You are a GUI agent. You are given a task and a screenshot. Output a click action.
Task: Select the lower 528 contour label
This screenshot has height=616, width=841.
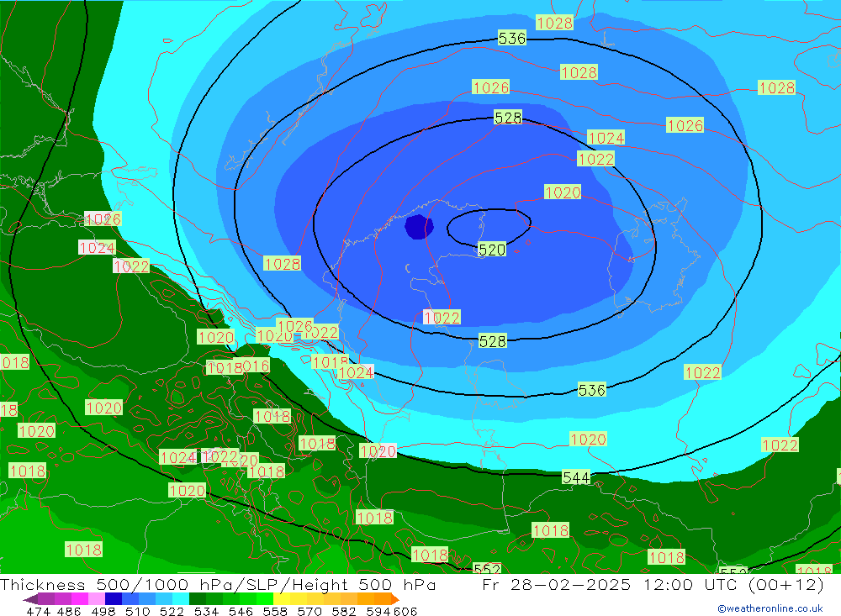coord(493,340)
